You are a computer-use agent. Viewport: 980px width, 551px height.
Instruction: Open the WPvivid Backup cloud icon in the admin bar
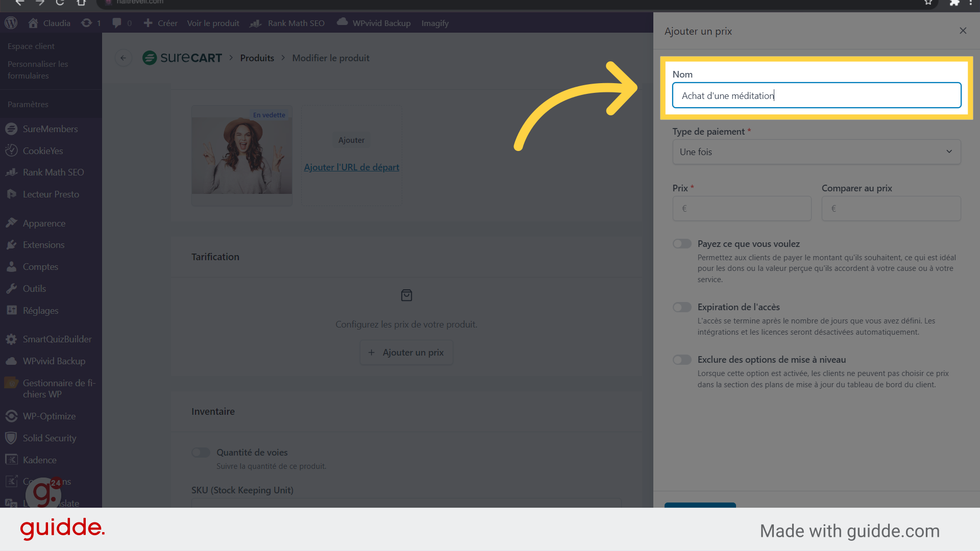342,22
